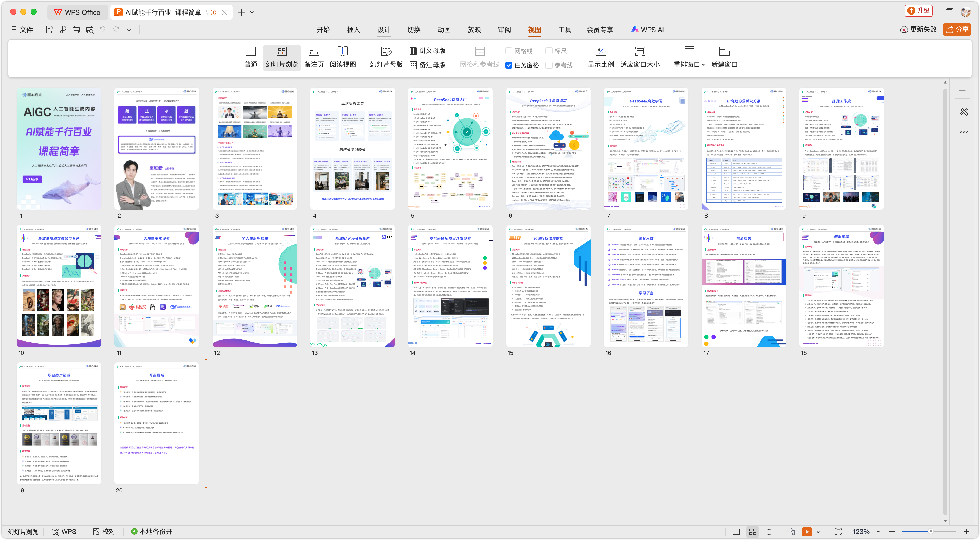
Task: Uncheck the Task Pane checkbox (任务窗格)
Action: [x=509, y=65]
